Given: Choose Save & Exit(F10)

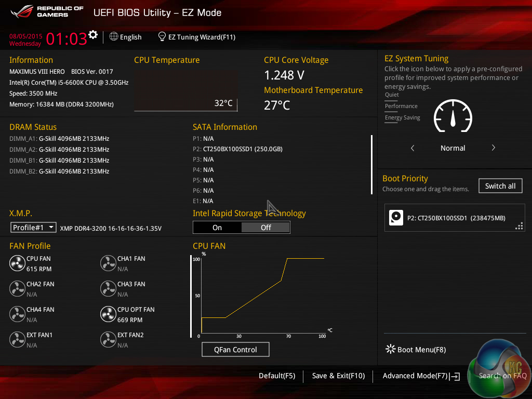Looking at the screenshot, I should pyautogui.click(x=338, y=376).
